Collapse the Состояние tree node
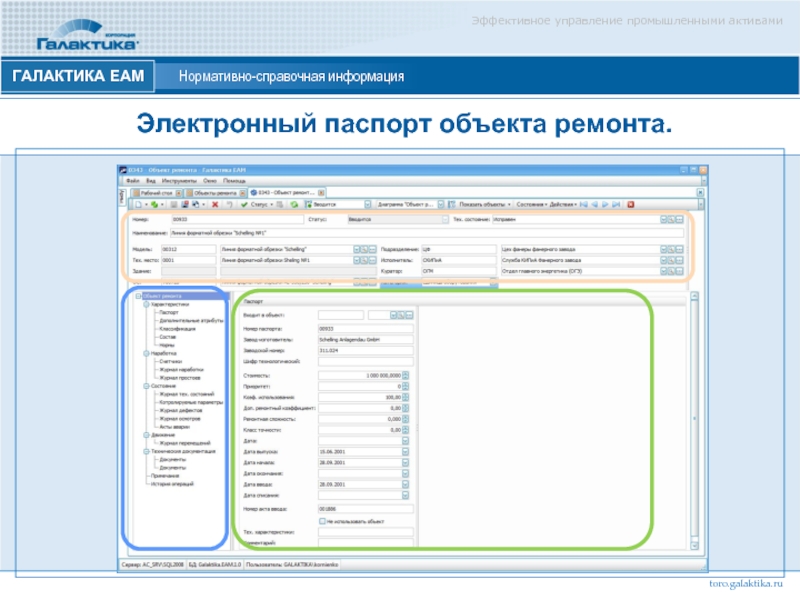This screenshot has height=600, width=800. (x=146, y=385)
